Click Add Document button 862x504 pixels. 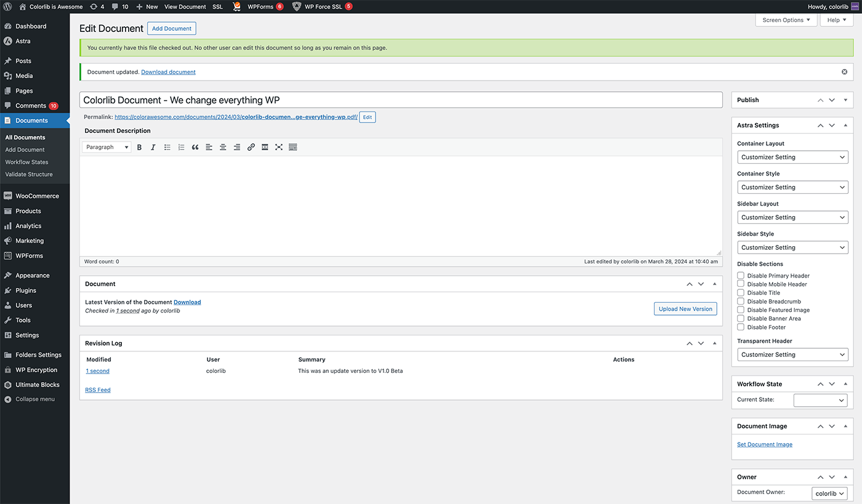pos(172,28)
